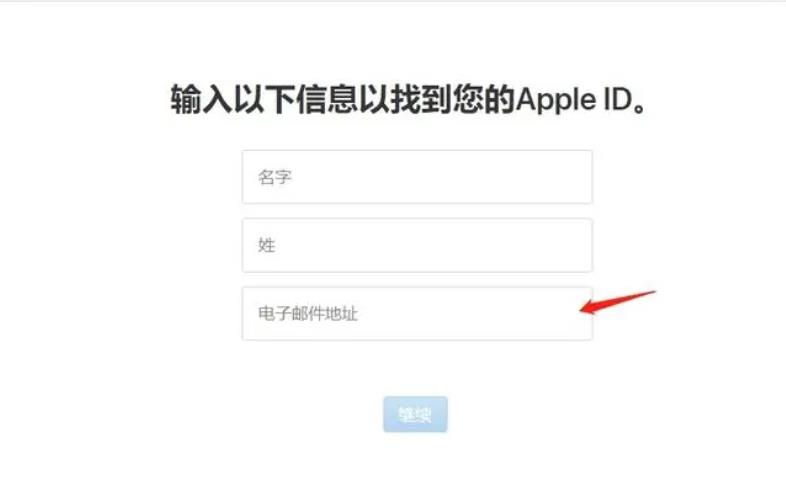Select the 电子邮件地址 email address field
The height and width of the screenshot is (493, 786).
[x=417, y=313]
